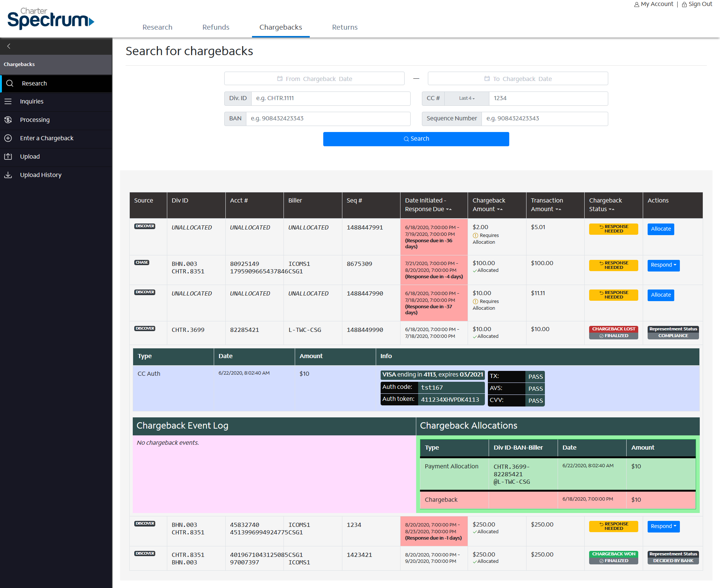This screenshot has width=720, height=588.
Task: Click the Upload icon in sidebar
Action: pyautogui.click(x=8, y=156)
